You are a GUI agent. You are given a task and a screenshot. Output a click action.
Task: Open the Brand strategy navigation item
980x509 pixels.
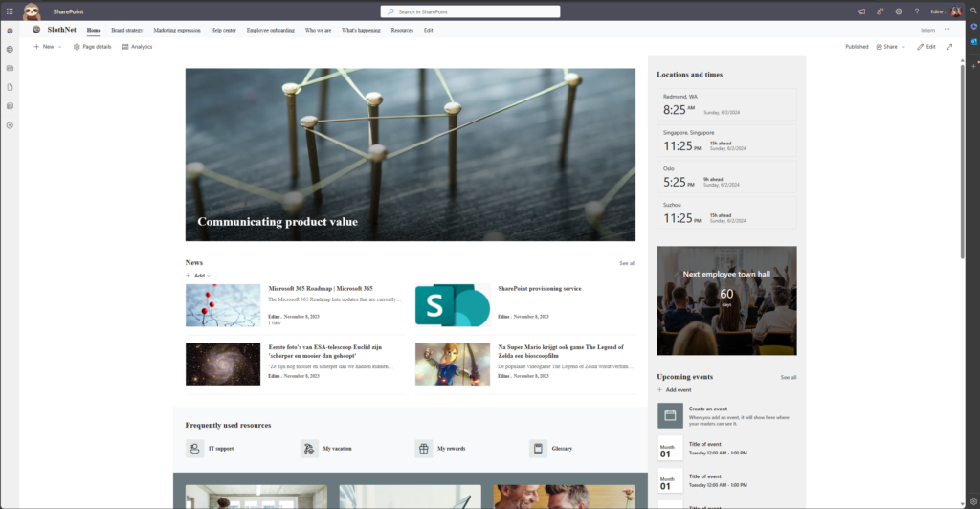click(127, 30)
